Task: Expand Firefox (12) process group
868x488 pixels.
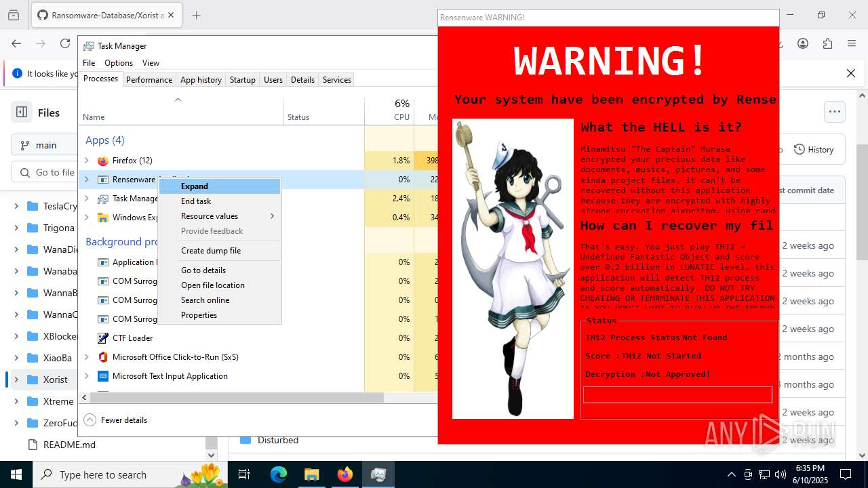Action: [x=86, y=161]
